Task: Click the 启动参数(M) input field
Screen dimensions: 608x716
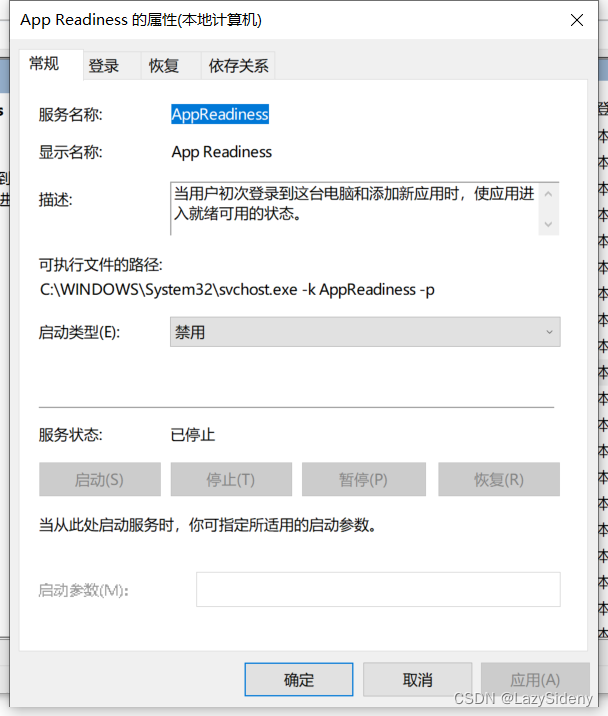Action: (378, 590)
